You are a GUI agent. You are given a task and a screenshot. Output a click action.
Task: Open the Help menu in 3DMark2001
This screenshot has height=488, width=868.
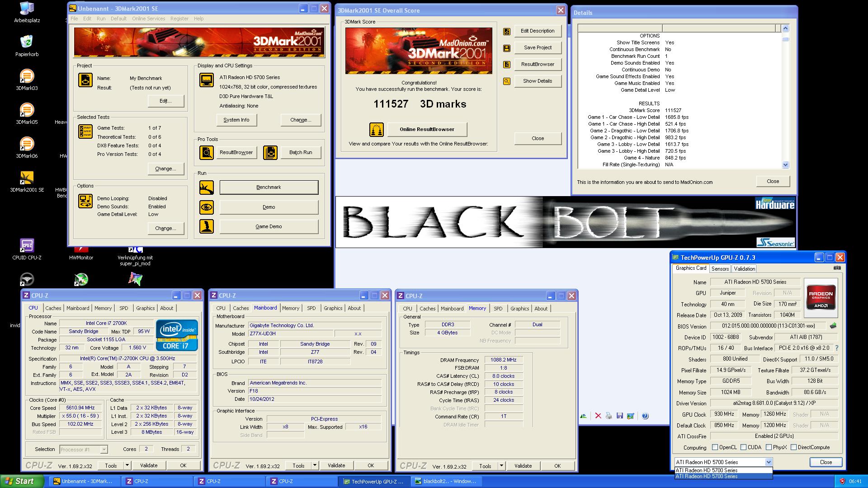point(199,19)
